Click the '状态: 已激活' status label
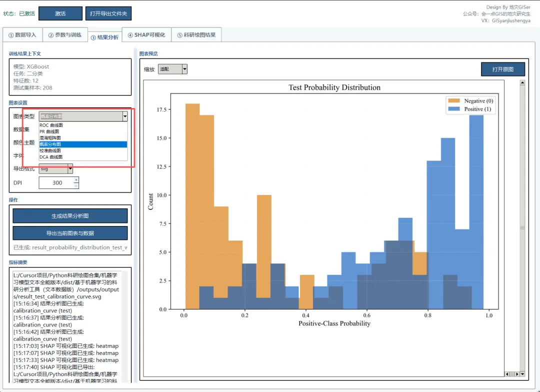The image size is (540, 392). coord(19,14)
